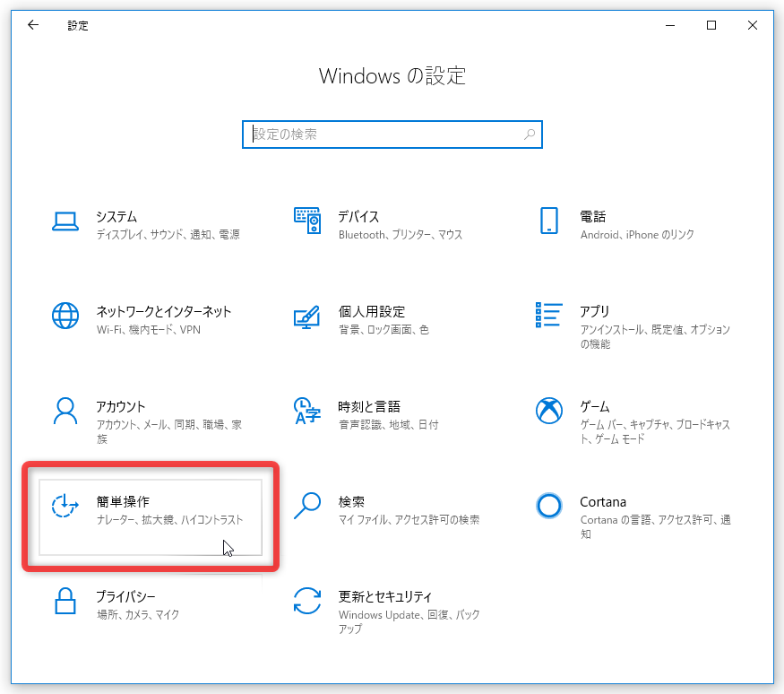Click the text マイ ファイル、アクセス許可の検索
The height and width of the screenshot is (694, 784).
[409, 520]
